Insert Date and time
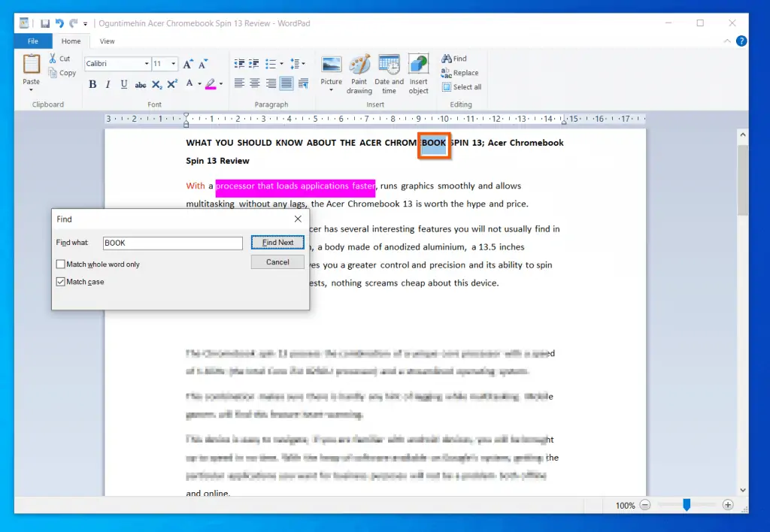 pos(389,74)
